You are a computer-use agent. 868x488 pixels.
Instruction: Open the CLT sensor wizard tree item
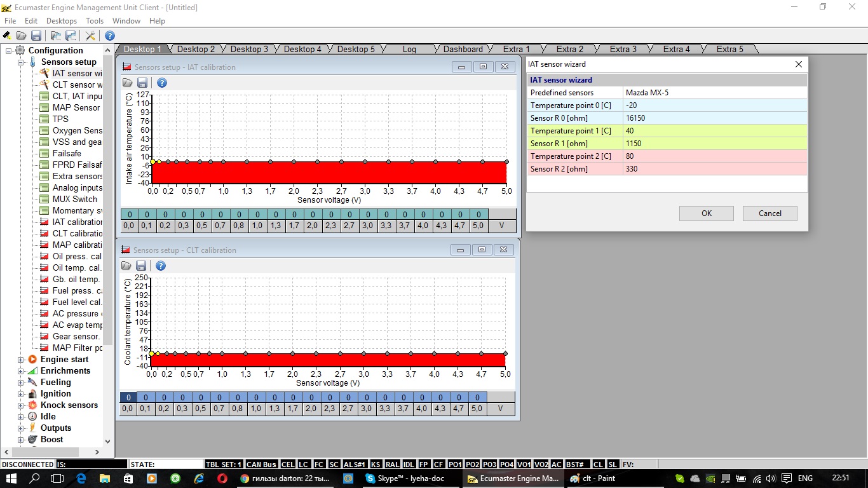pos(77,85)
